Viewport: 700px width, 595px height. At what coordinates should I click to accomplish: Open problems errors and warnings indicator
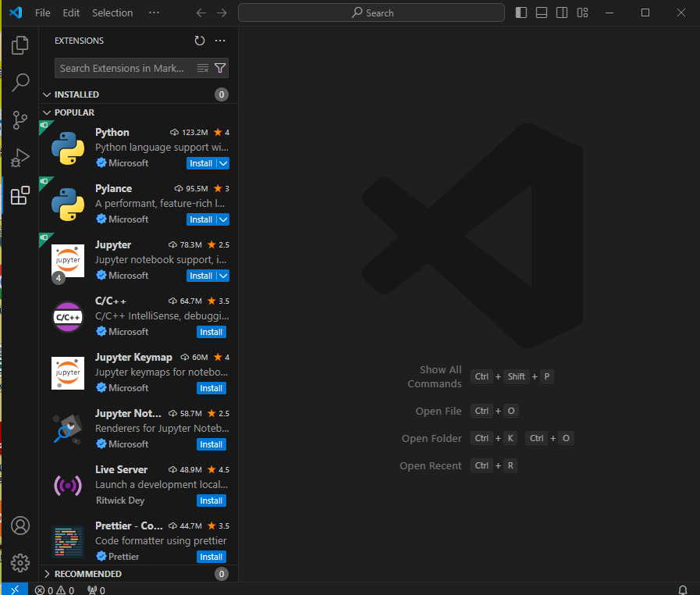[x=55, y=590]
